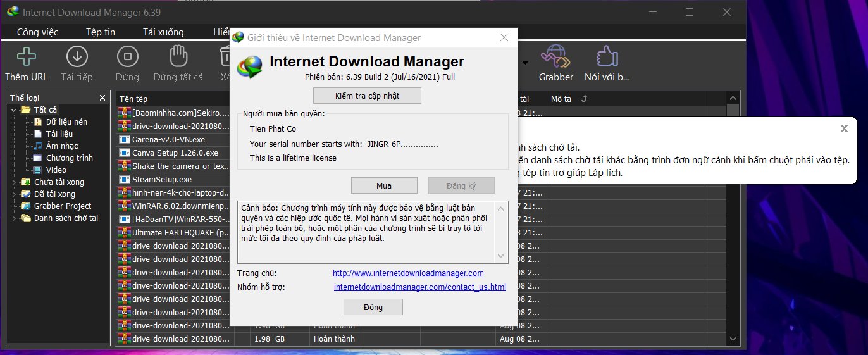Expand the Chưa tải xong node
The image size is (868, 355).
pyautogui.click(x=14, y=182)
